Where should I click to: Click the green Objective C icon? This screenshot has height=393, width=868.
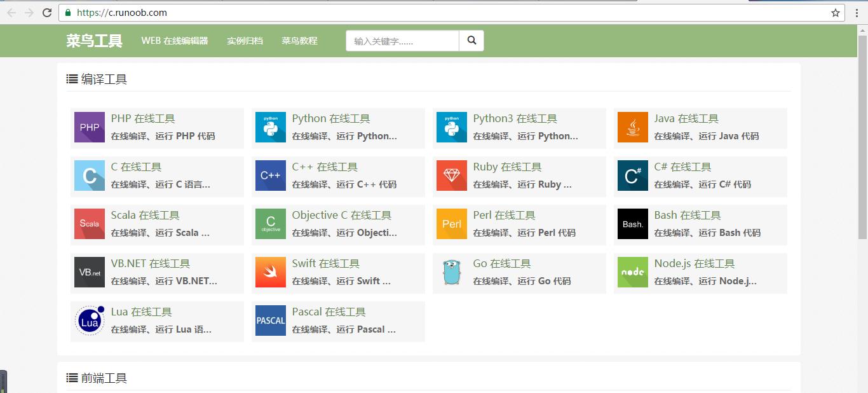(x=271, y=224)
